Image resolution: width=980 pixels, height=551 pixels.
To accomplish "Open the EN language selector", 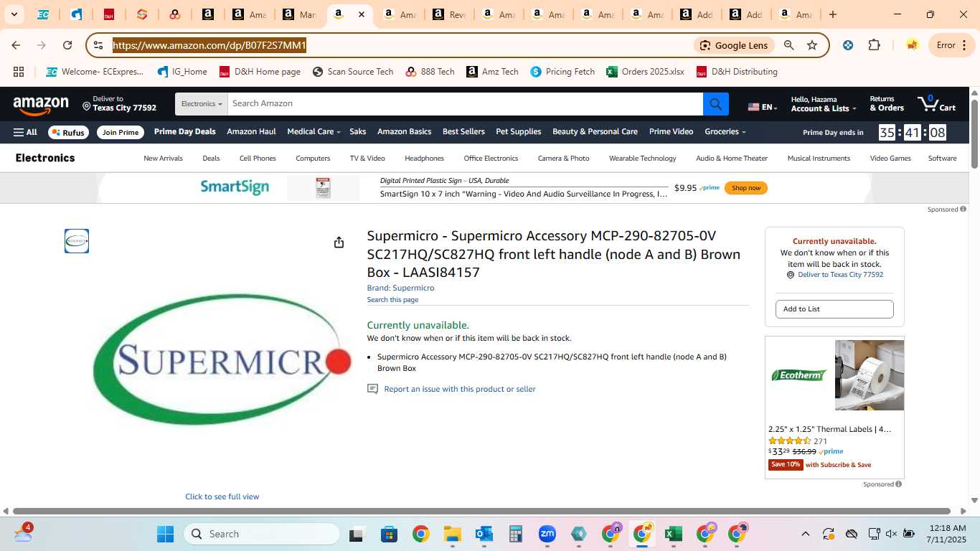I will pos(763,107).
